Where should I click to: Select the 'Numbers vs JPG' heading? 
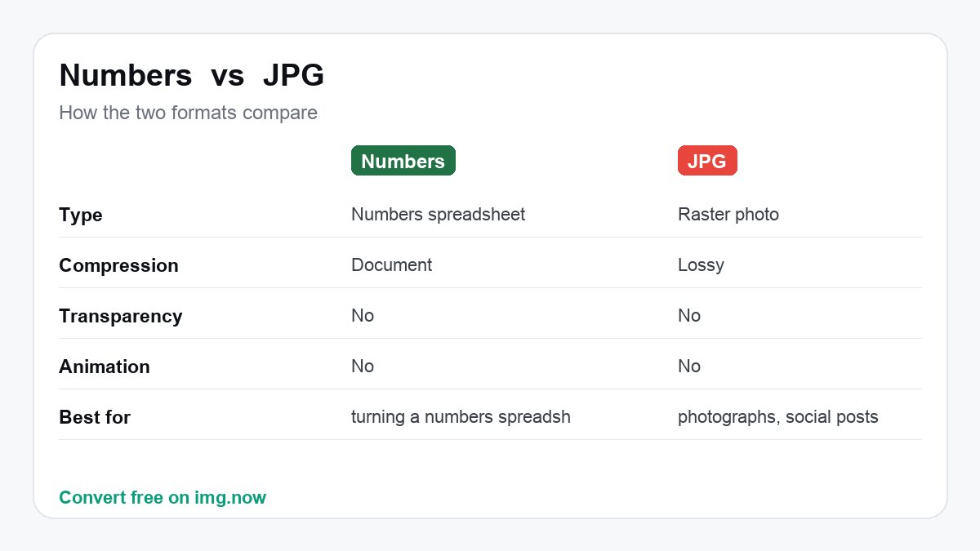(x=192, y=75)
